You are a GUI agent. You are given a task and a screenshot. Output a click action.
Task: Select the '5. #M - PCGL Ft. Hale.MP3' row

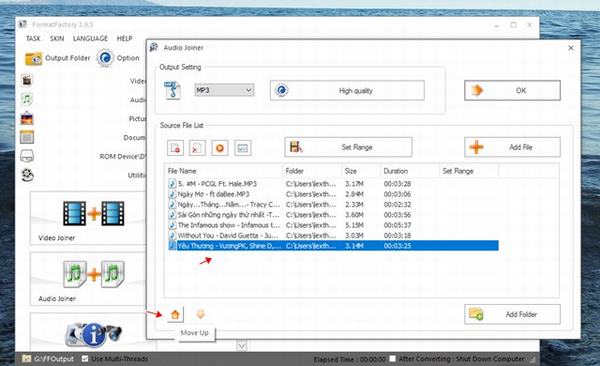point(333,184)
